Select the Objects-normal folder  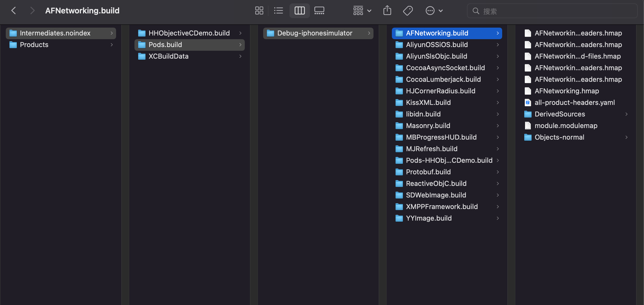[x=576, y=137]
